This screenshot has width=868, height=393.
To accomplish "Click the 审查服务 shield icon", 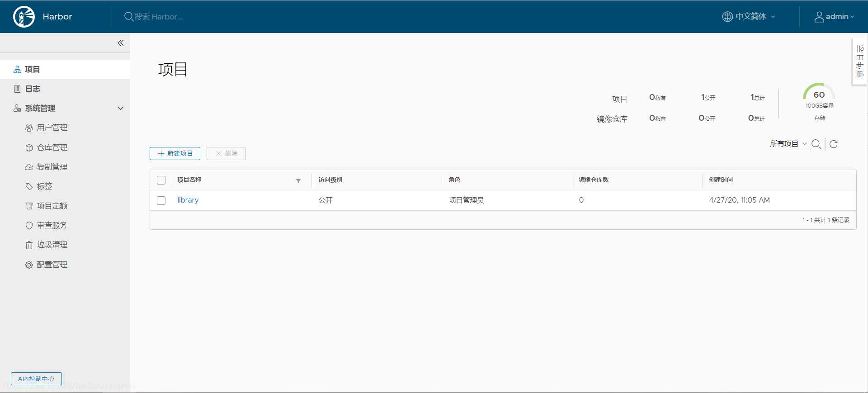I will click(29, 225).
